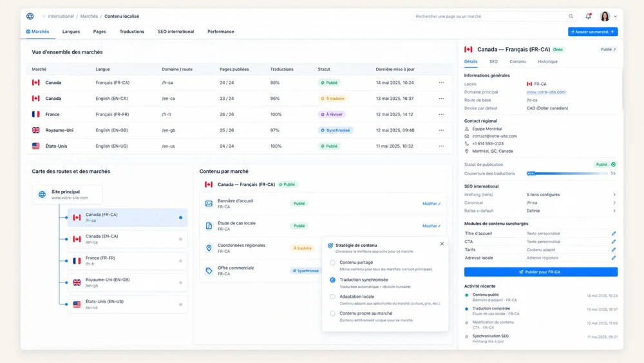Switch to the Traductions tab

(x=132, y=32)
